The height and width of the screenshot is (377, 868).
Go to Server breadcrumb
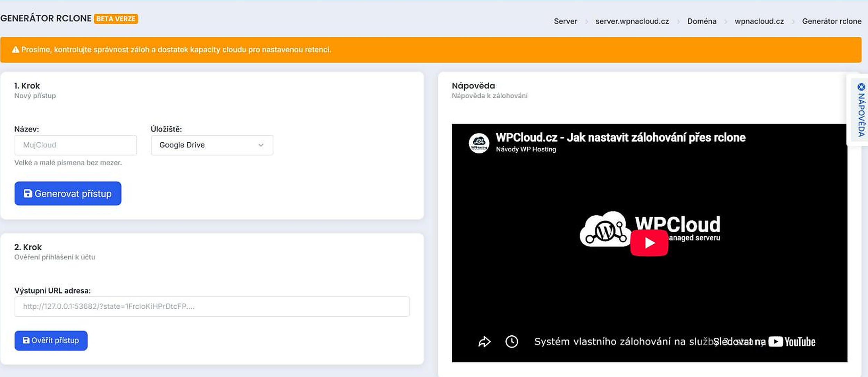pos(565,21)
